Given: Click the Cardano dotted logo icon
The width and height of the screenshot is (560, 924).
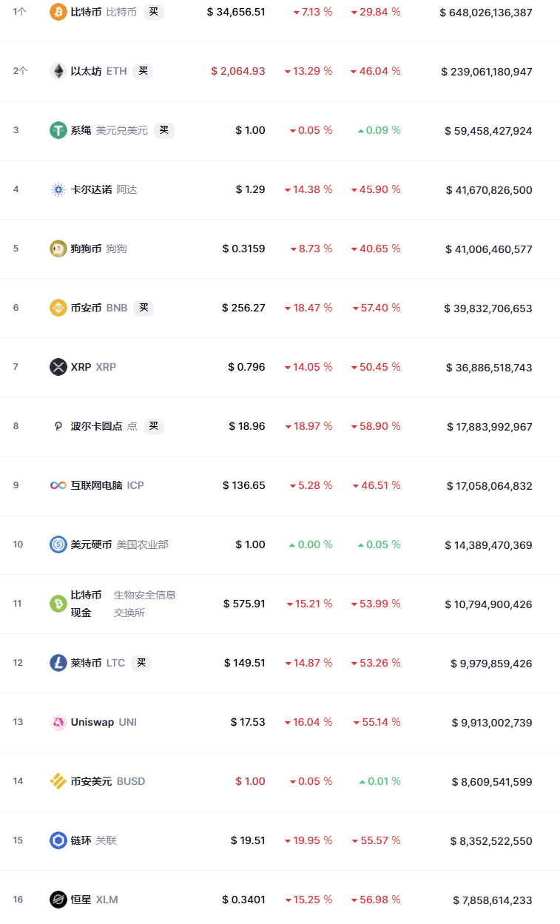Looking at the screenshot, I should (58, 189).
